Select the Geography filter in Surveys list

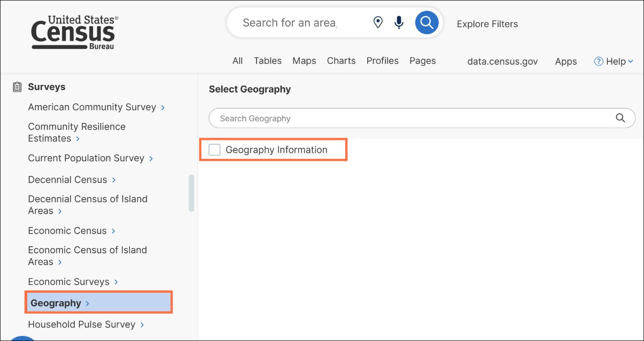coord(56,302)
